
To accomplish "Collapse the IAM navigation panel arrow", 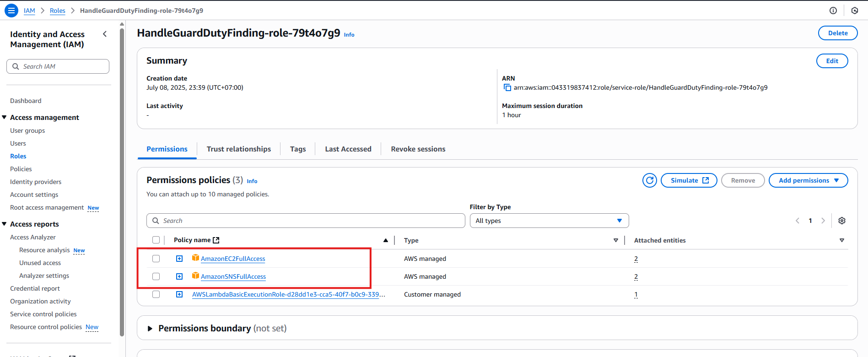I will point(105,34).
